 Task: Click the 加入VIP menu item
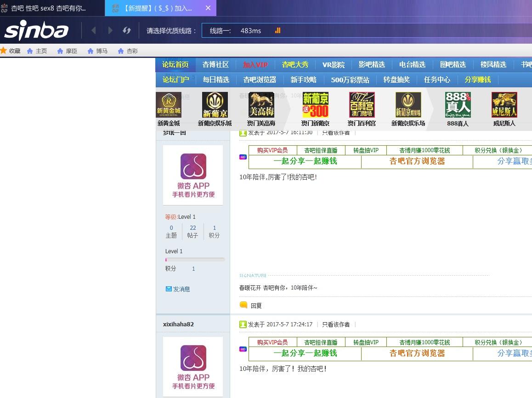(x=255, y=64)
